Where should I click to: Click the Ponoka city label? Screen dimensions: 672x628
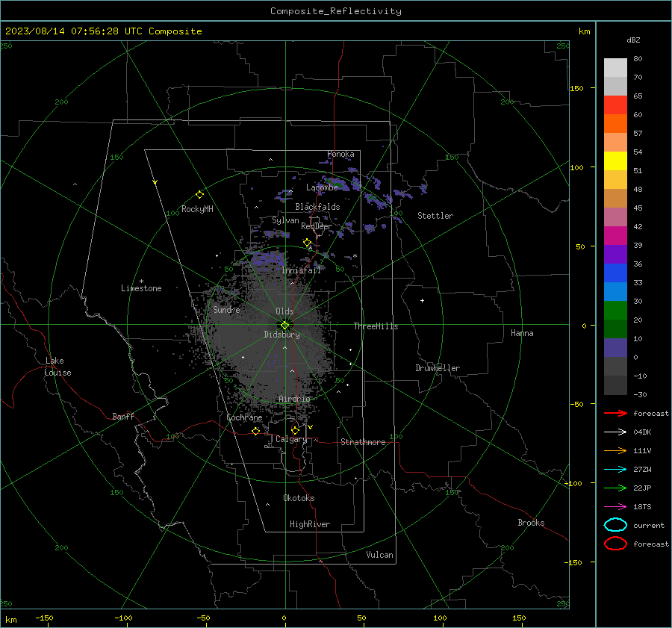coord(340,154)
